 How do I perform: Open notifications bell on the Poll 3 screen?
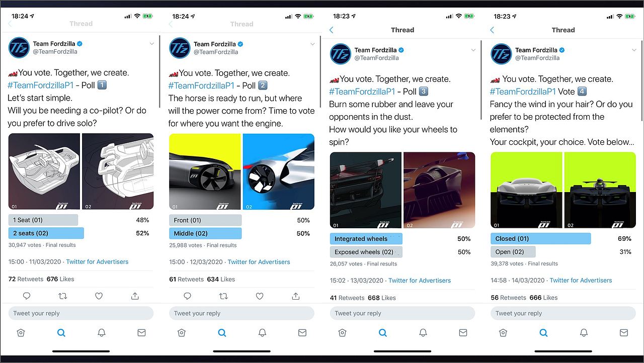[x=423, y=333]
